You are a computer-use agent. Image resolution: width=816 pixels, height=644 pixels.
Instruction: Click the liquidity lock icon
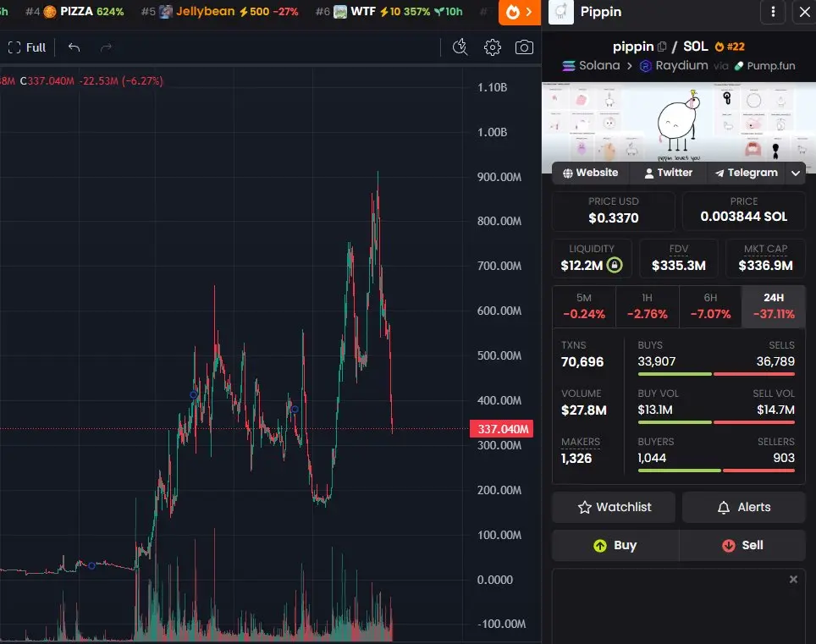[x=615, y=265]
